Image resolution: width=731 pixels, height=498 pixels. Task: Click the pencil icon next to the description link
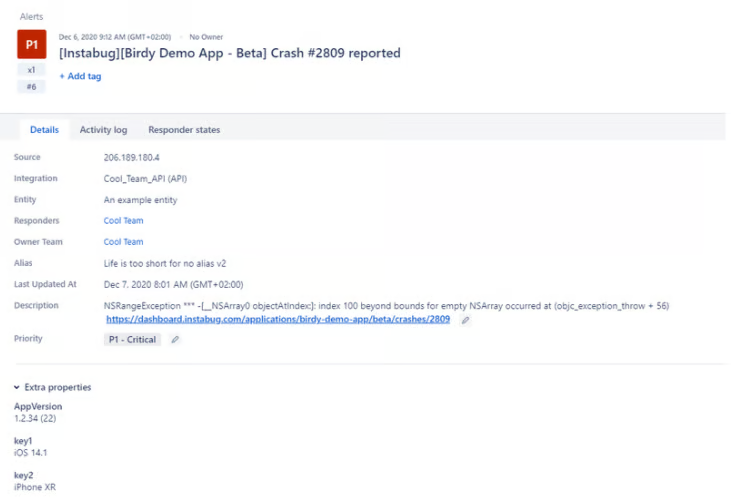(x=466, y=320)
